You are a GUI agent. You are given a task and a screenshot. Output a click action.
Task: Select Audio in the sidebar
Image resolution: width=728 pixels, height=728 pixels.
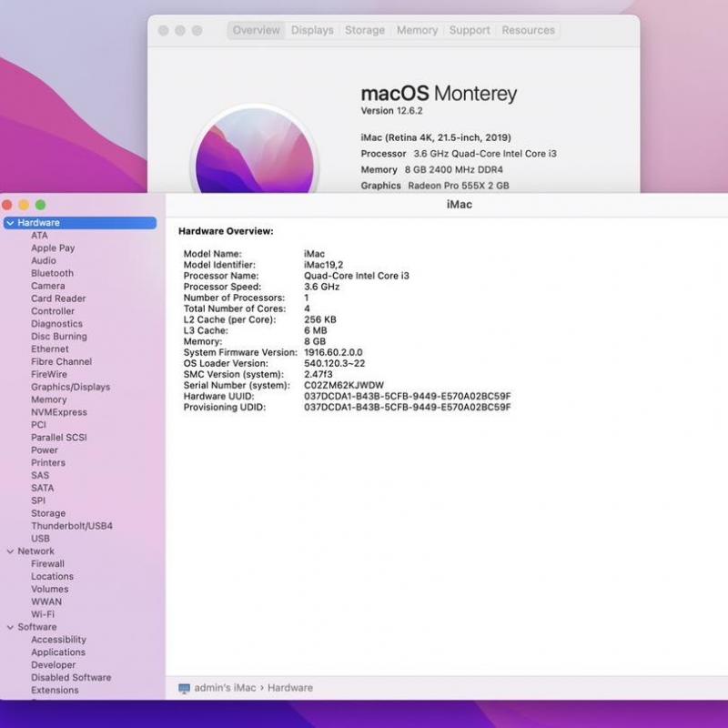pos(44,260)
